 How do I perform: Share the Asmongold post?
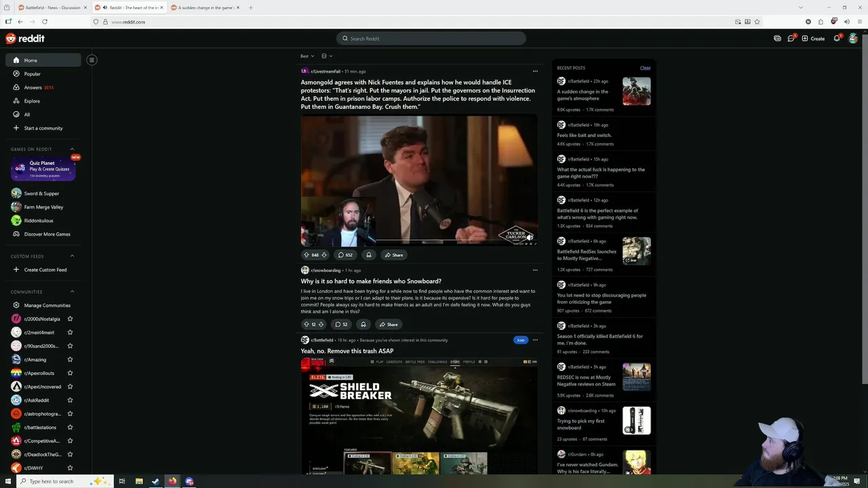(393, 255)
